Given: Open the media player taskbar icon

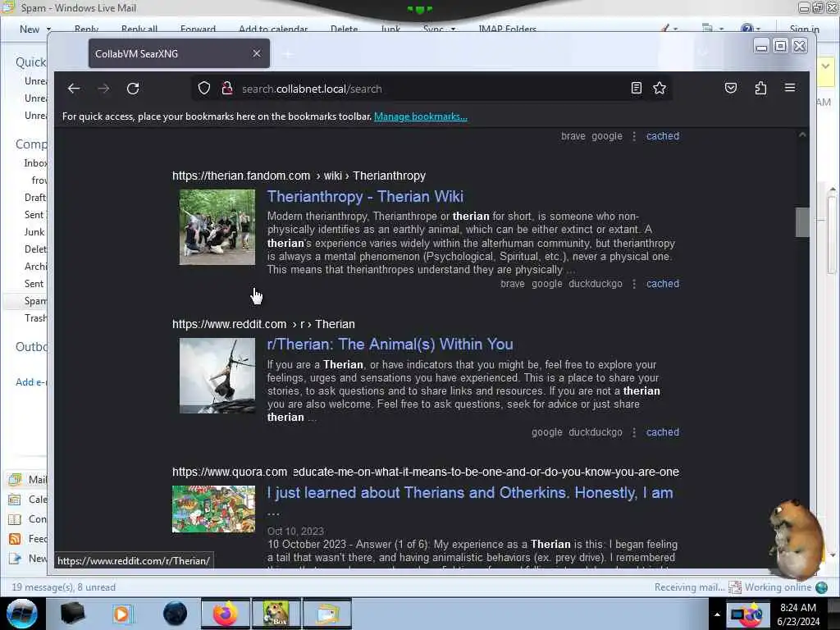Looking at the screenshot, I should 123,614.
